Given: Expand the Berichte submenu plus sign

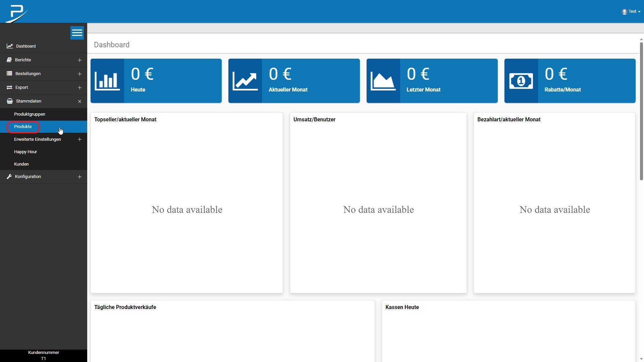Looking at the screenshot, I should (x=79, y=60).
